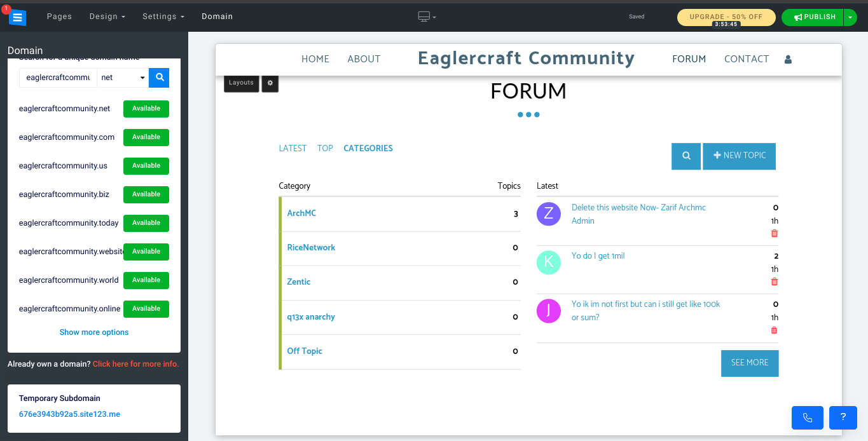Go to CONTACT in the site navigation
Viewport: 868px width, 441px height.
pyautogui.click(x=747, y=59)
